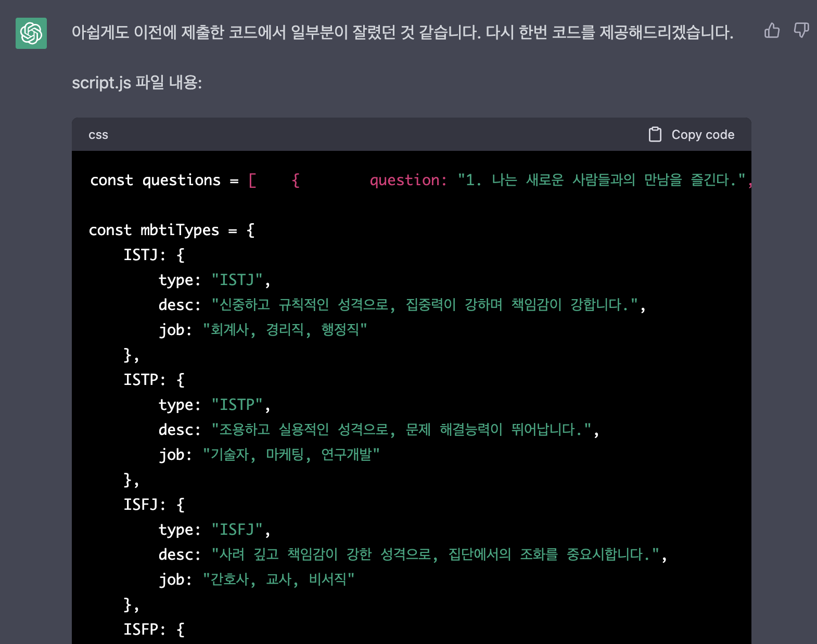
Task: Click the response paragraph starting with 아쉽게도
Action: (402, 32)
